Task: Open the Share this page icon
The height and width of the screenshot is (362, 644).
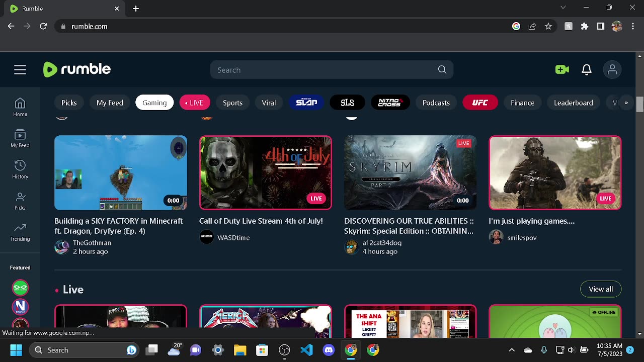Action: point(532,26)
